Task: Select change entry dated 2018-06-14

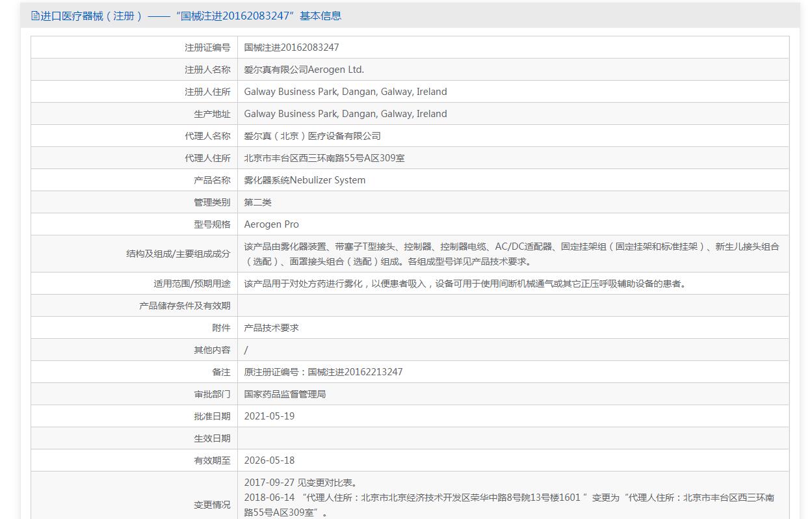Action: [509, 505]
